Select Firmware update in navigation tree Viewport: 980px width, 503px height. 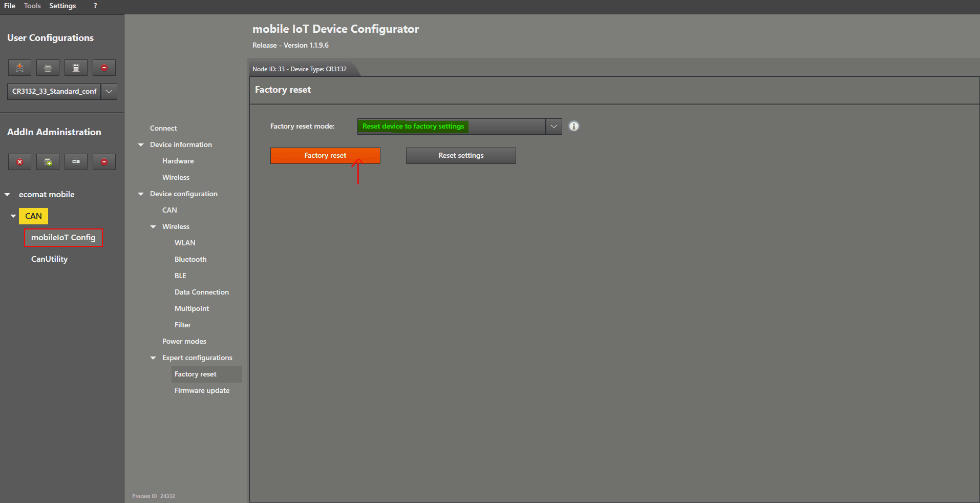[x=202, y=391]
